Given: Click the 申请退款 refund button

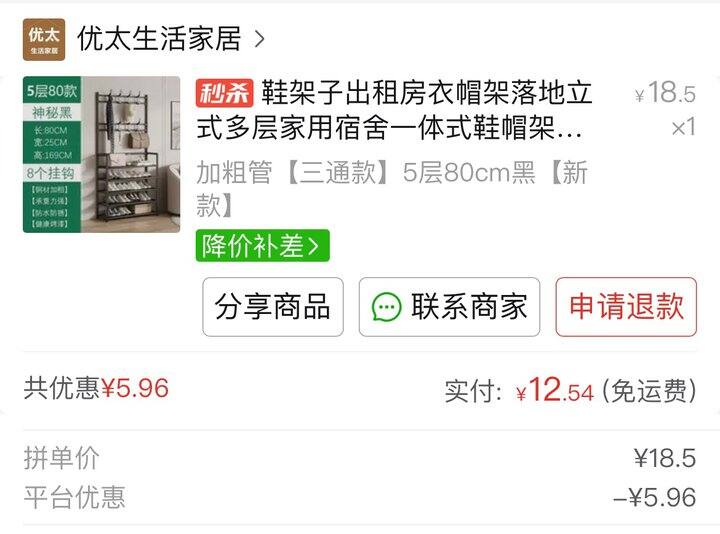Looking at the screenshot, I should point(626,307).
